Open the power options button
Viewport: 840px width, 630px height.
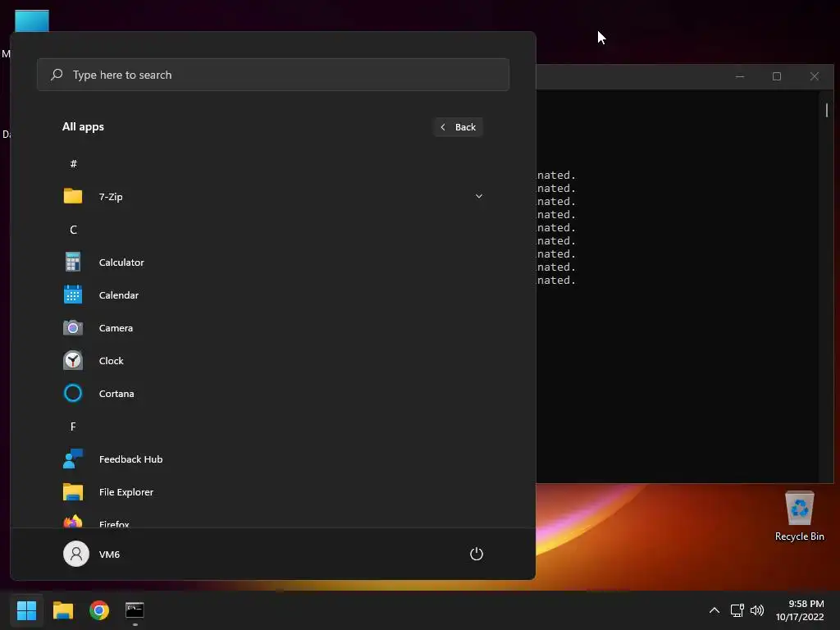(x=477, y=554)
